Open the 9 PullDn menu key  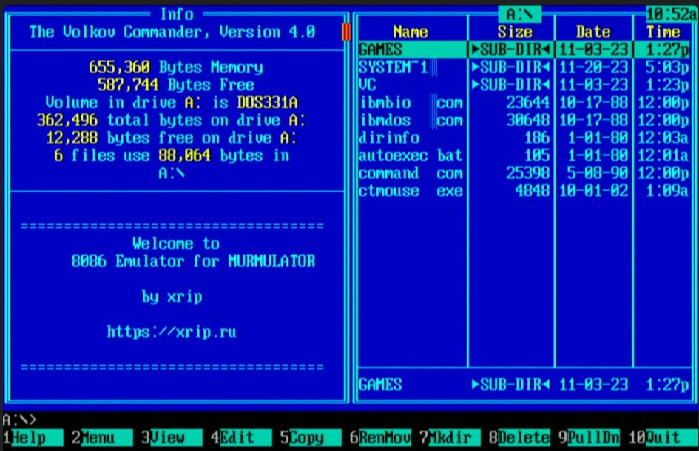tap(589, 438)
